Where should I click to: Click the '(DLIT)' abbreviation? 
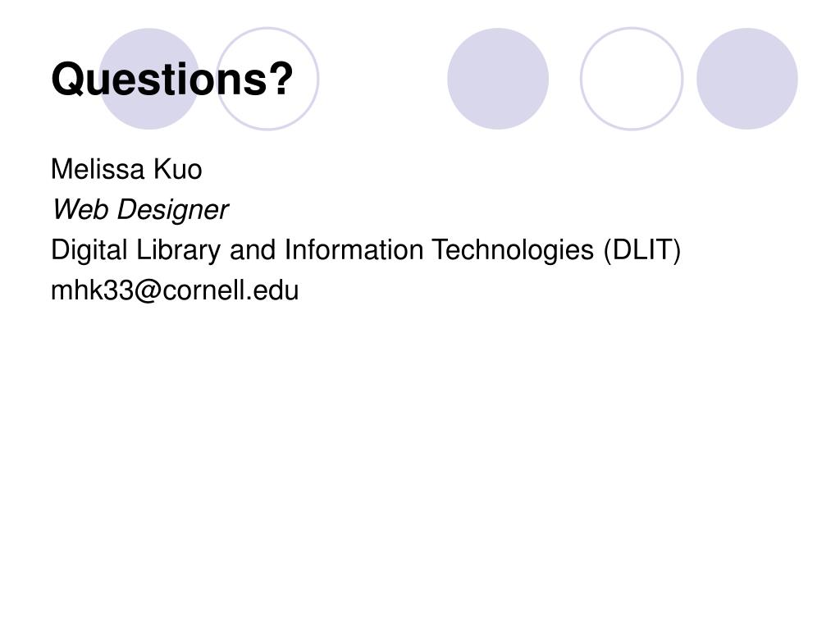coord(641,250)
